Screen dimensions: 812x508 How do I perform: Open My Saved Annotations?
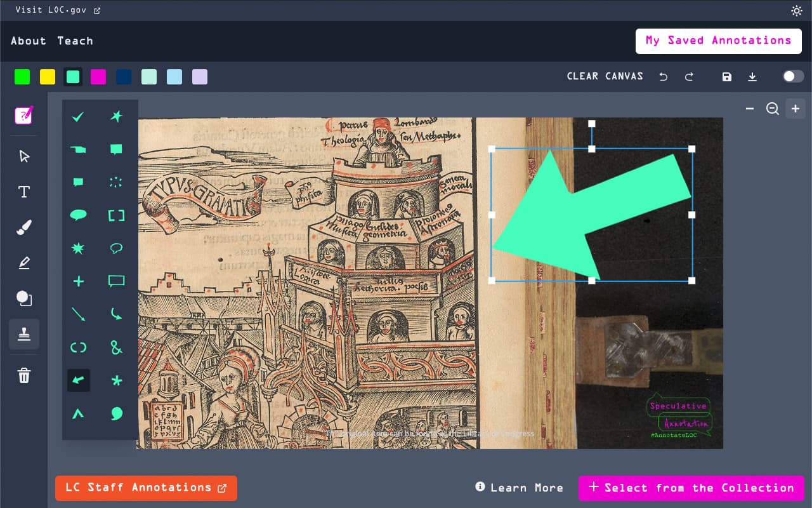coord(717,41)
